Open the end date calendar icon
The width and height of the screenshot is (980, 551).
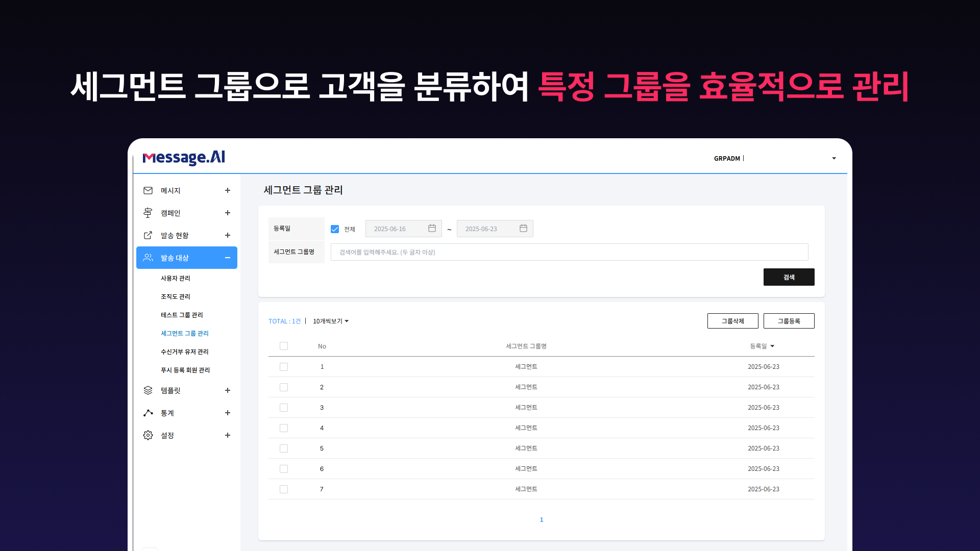(523, 229)
